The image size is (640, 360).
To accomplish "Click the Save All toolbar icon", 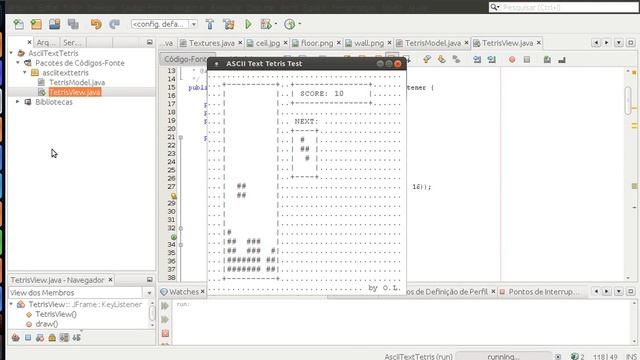I will coord(73,24).
